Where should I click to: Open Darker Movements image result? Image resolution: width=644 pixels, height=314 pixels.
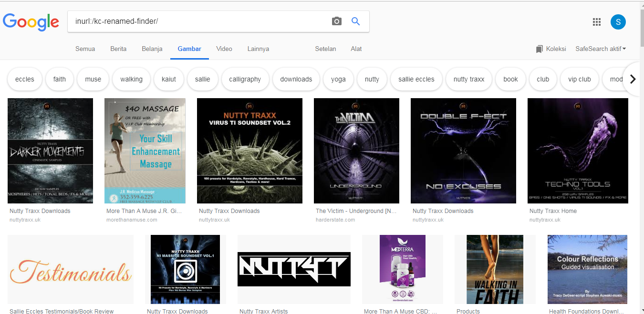click(50, 151)
